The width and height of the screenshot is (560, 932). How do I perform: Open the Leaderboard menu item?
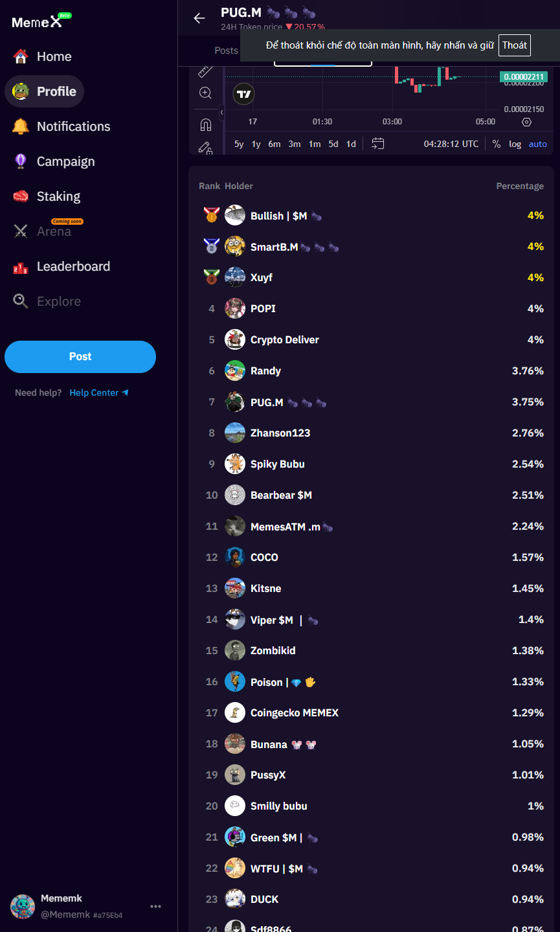73,266
